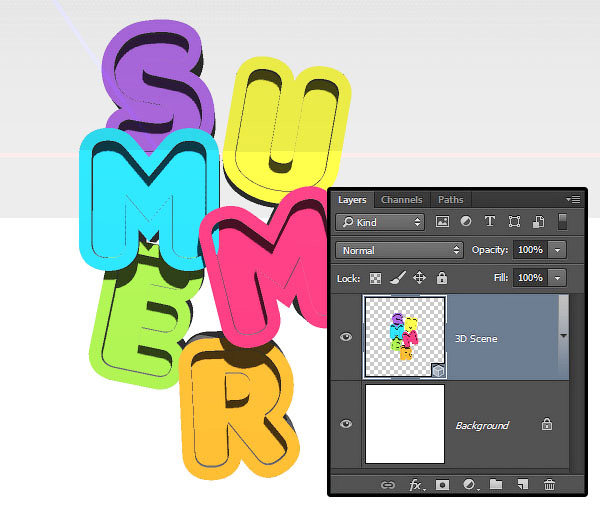Select the 3D Scene layer thumbnail
This screenshot has width=600, height=510.
405,337
